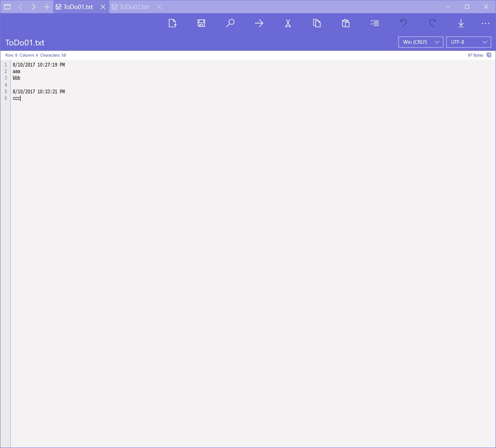Open the tab overview panel icon
The height and width of the screenshot is (448, 496).
[7, 7]
